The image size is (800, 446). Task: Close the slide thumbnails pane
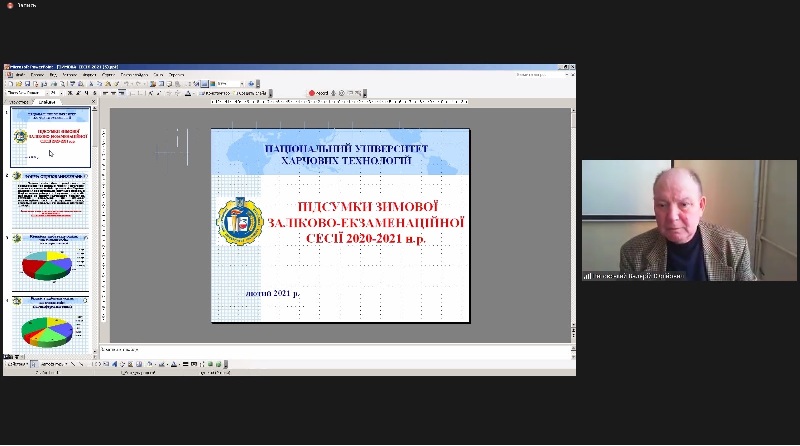tap(93, 102)
